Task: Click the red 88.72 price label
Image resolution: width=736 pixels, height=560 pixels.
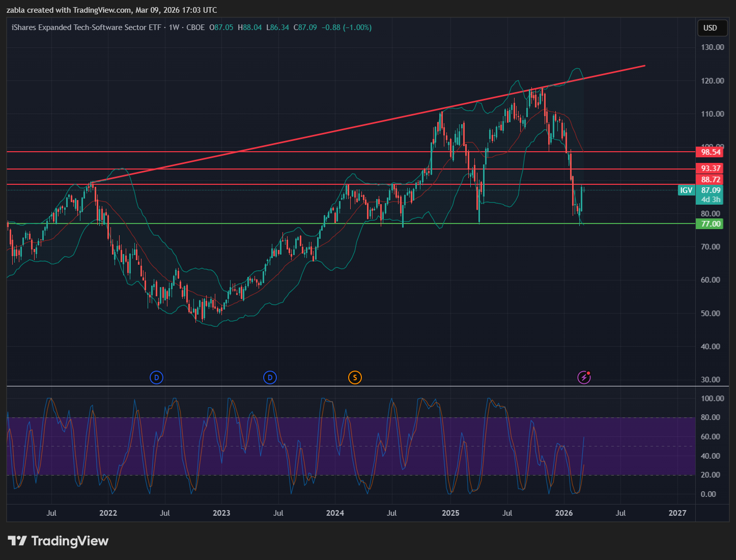Action: pos(711,180)
